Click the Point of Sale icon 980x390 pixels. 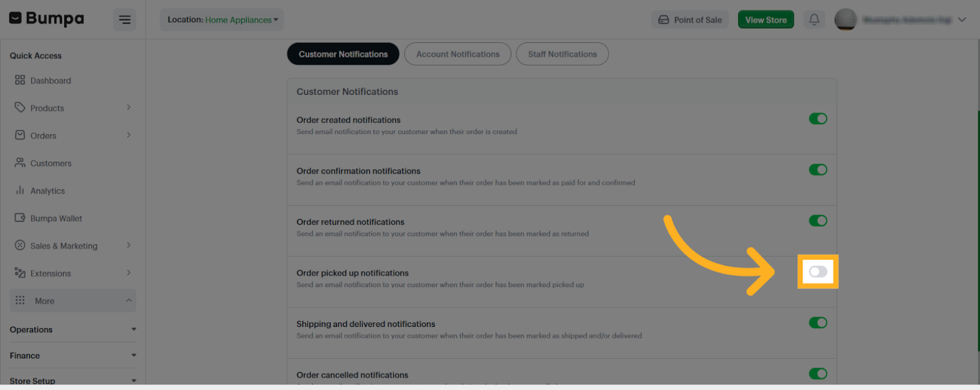(689, 19)
